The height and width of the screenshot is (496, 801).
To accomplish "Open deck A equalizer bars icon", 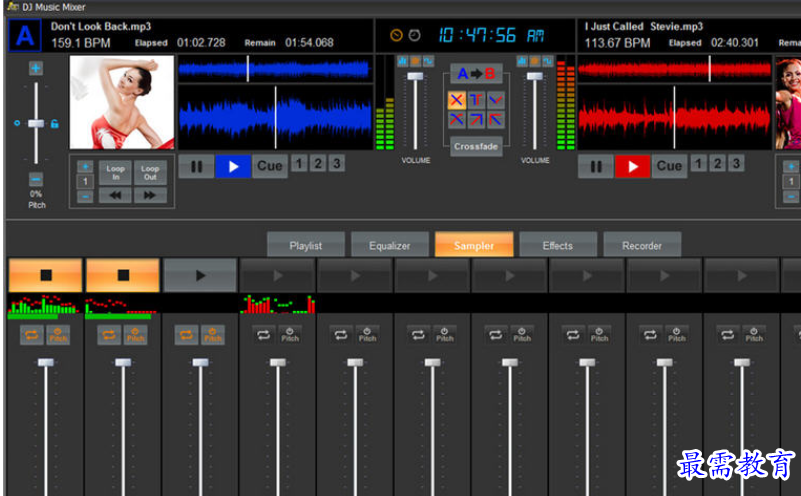I will pyautogui.click(x=403, y=61).
